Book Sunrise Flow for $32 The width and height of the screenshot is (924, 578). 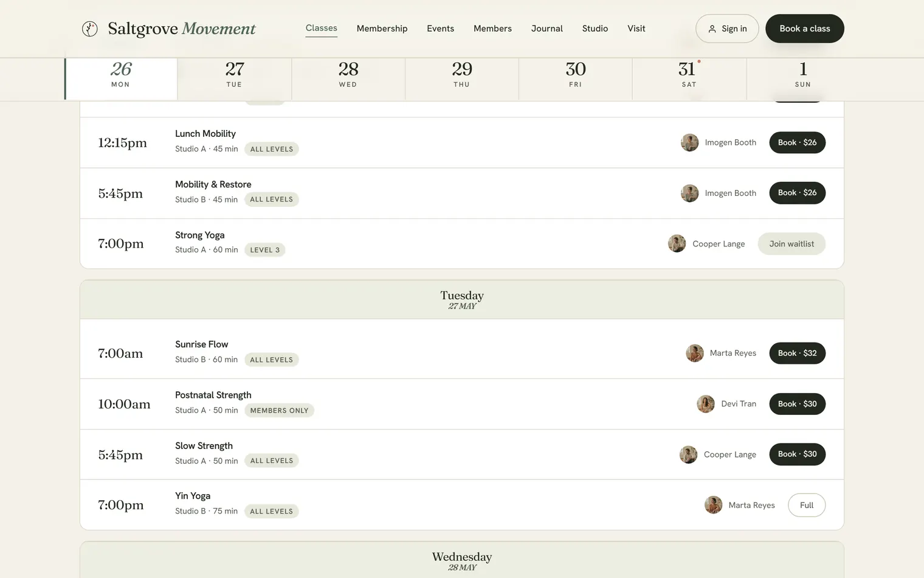[x=797, y=353]
